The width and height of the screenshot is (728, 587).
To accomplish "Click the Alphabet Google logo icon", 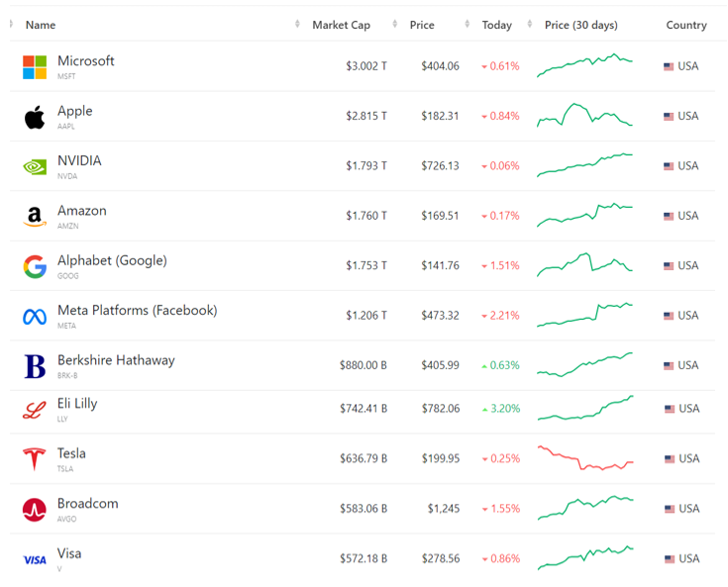I will [x=35, y=266].
